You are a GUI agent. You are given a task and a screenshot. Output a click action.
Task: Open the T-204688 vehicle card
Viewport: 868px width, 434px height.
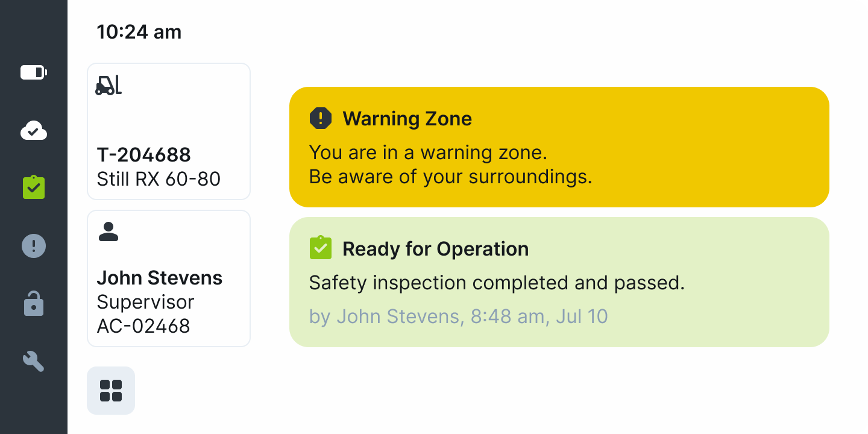(169, 131)
